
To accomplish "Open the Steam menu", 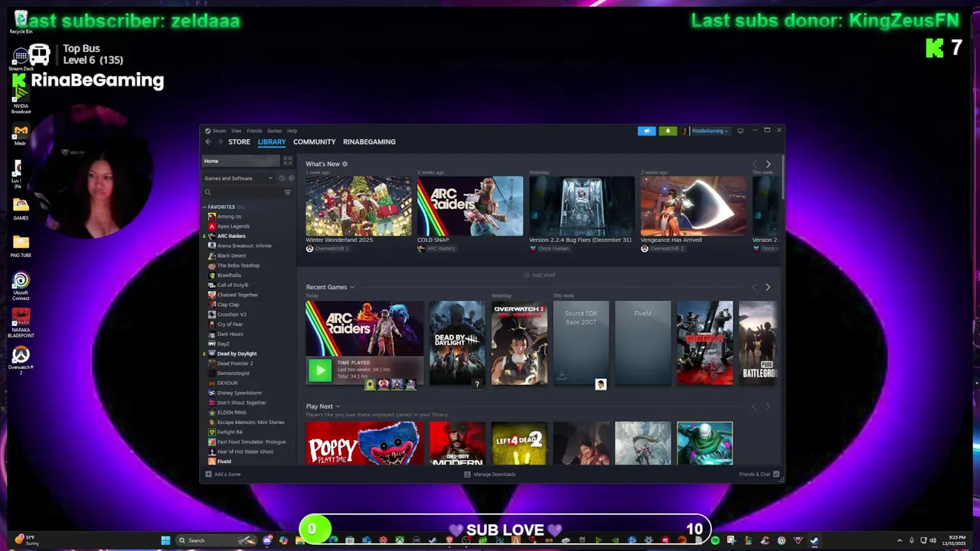I will tap(220, 131).
